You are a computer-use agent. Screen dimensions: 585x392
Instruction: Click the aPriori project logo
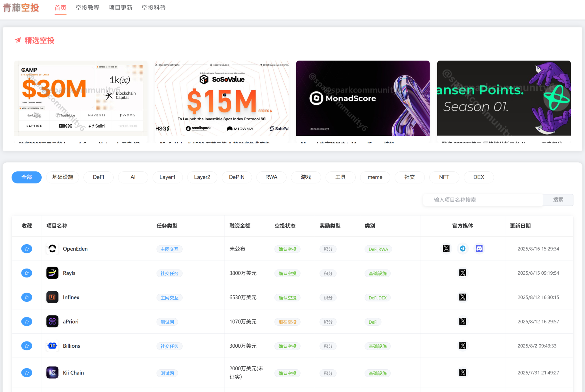click(52, 321)
